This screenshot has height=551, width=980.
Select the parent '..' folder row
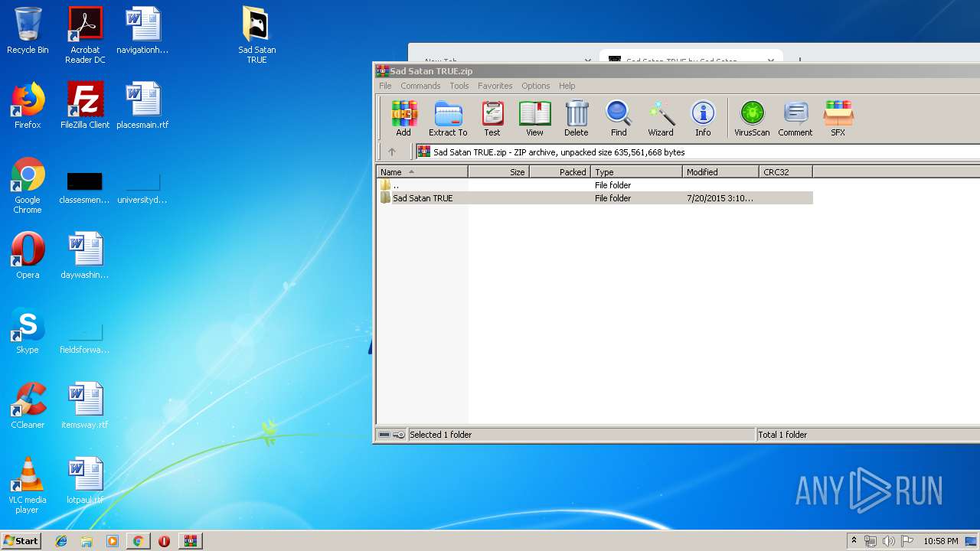(595, 185)
